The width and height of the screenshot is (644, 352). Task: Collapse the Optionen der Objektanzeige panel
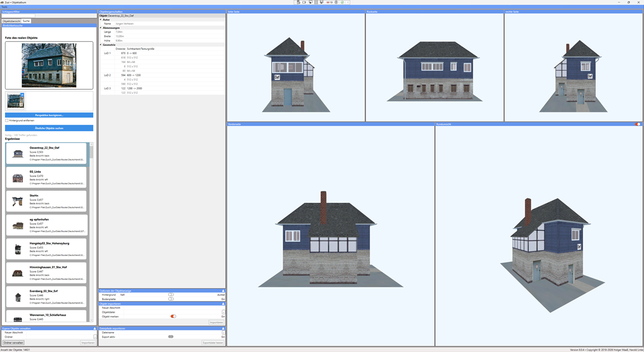pyautogui.click(x=223, y=291)
